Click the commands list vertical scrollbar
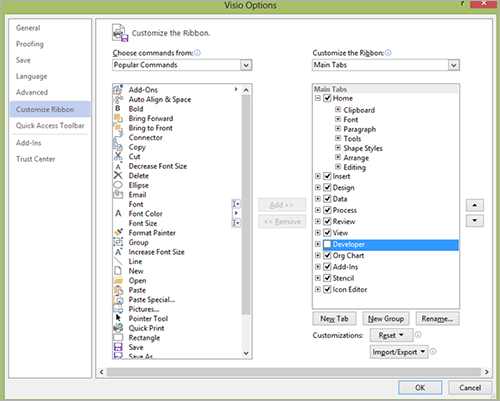The height and width of the screenshot is (401, 500). [246, 204]
